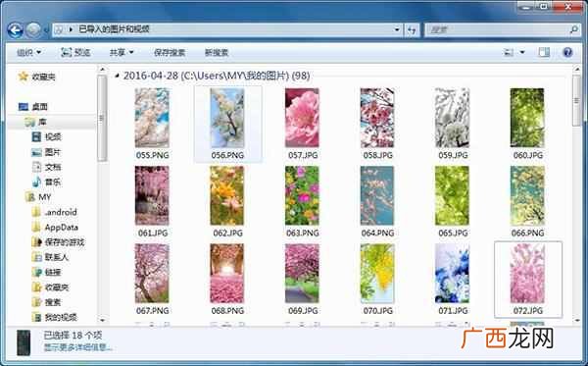Open the 我的视频 folder icon
The image size is (588, 366).
(x=36, y=317)
